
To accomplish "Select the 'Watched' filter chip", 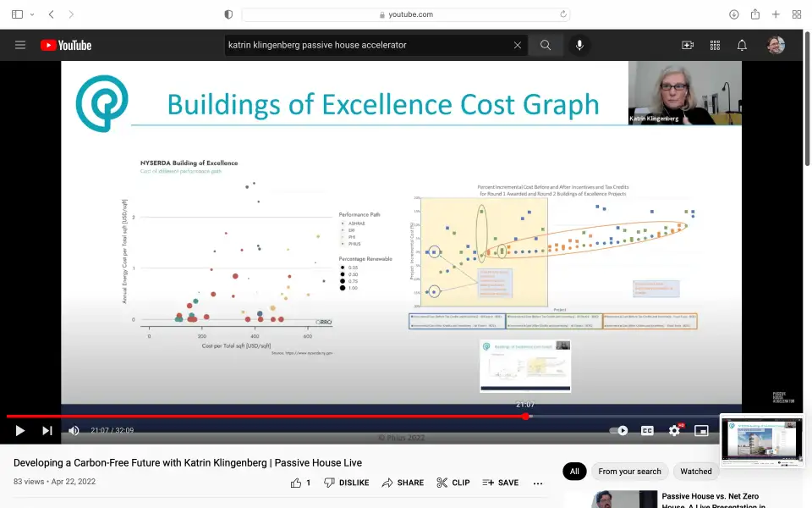I will tap(696, 472).
